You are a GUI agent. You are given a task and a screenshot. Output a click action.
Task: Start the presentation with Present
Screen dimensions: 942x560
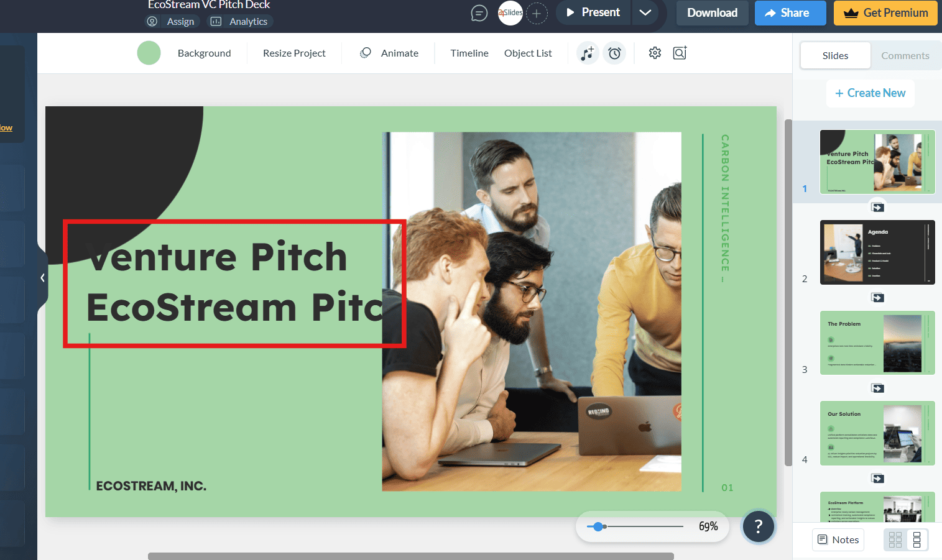click(x=593, y=12)
